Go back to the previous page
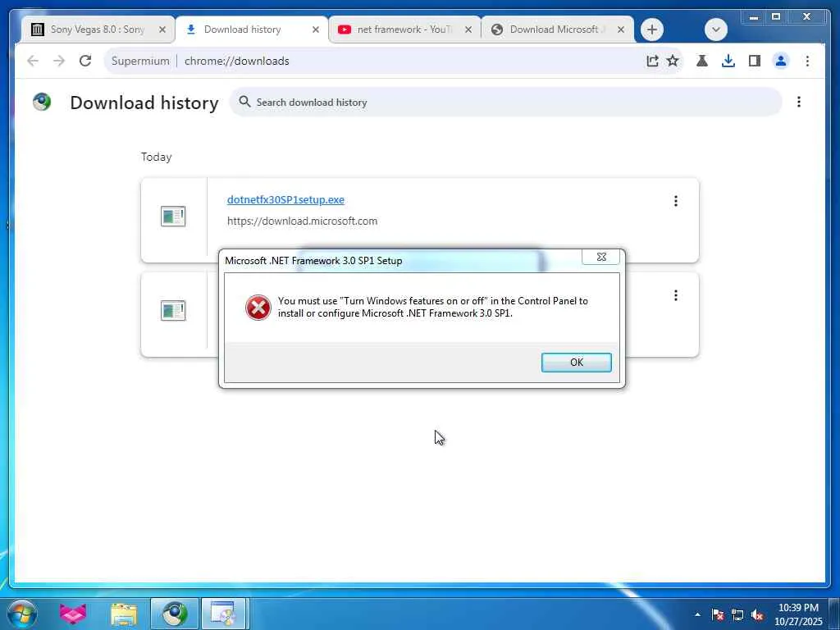This screenshot has height=630, width=840. click(x=33, y=61)
